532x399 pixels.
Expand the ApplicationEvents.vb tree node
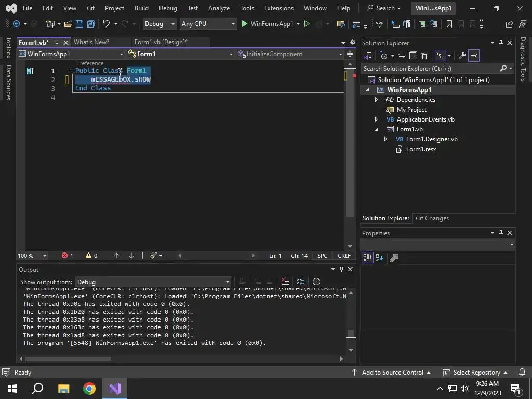[x=376, y=119]
